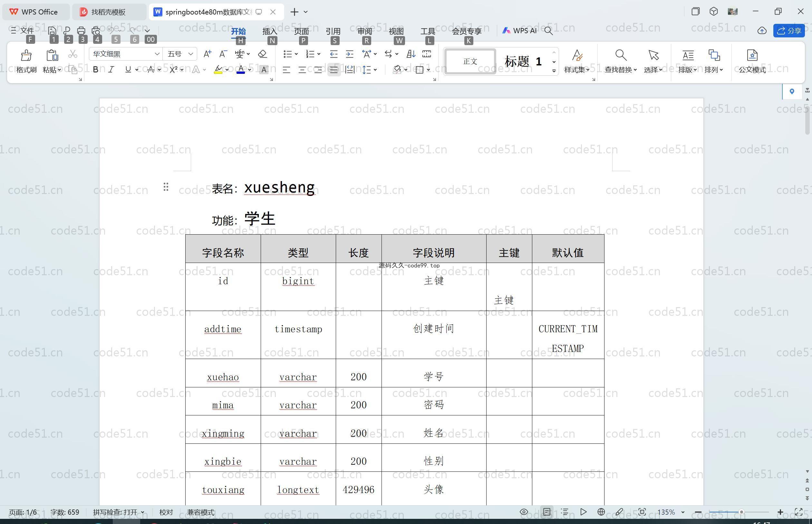
Task: Click the Save icon in quick access toolbar
Action: click(52, 31)
